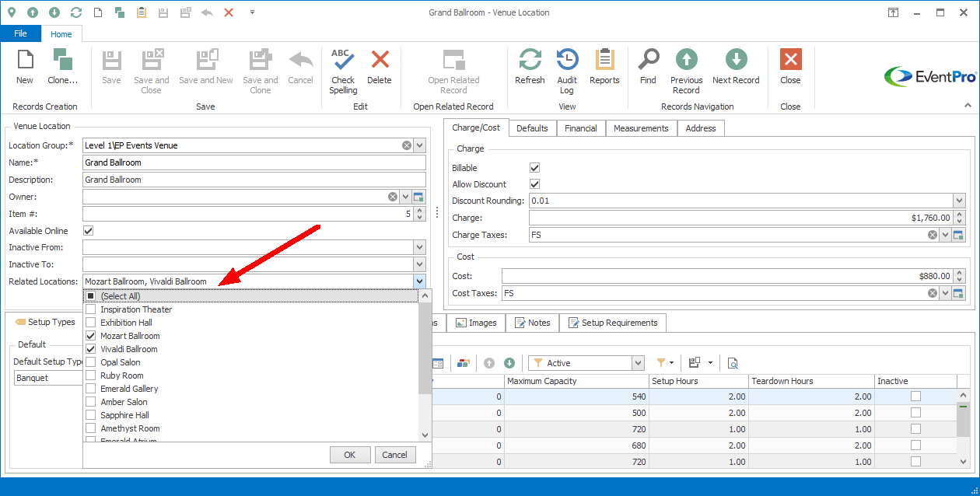
Task: Switch to the Defaults tab
Action: click(x=532, y=128)
